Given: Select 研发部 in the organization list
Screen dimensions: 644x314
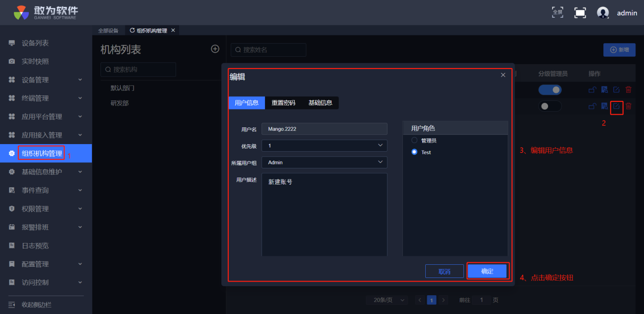Looking at the screenshot, I should [119, 103].
